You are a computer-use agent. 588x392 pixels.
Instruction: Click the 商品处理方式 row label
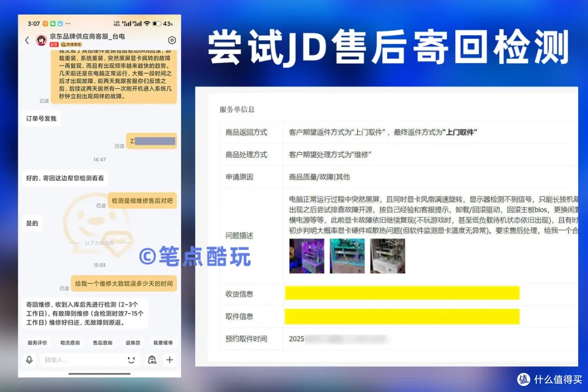pos(247,155)
